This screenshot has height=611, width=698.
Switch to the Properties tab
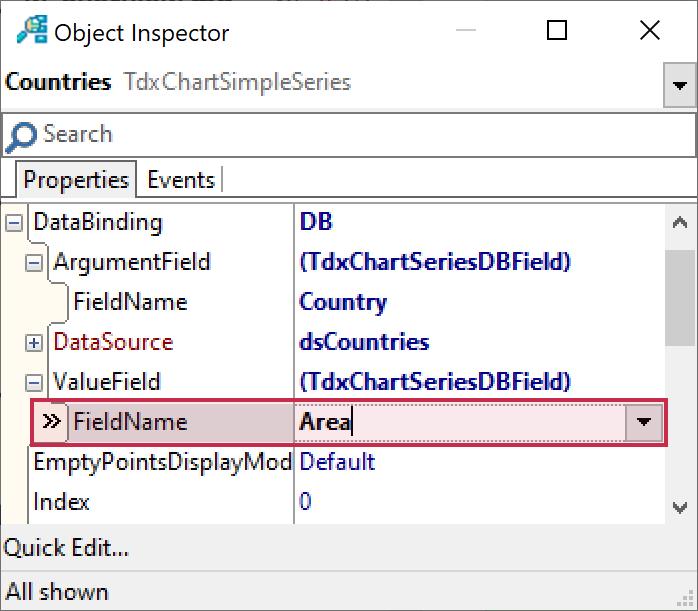tap(76, 180)
